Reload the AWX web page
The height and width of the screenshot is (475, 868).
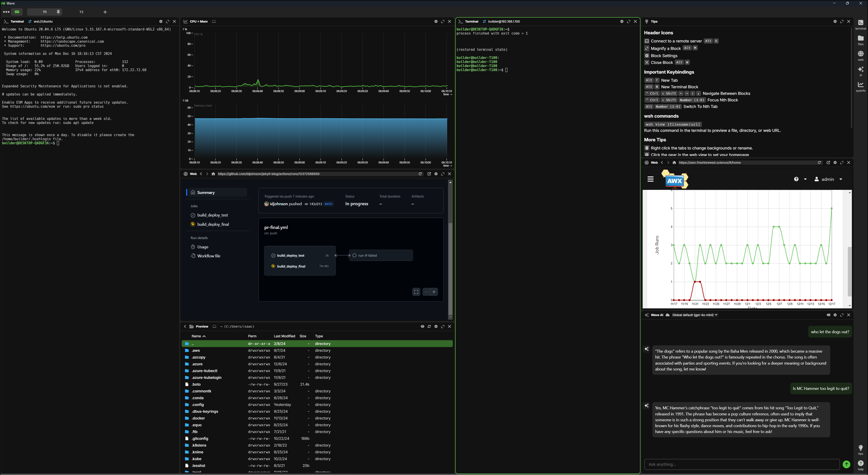[x=819, y=163]
